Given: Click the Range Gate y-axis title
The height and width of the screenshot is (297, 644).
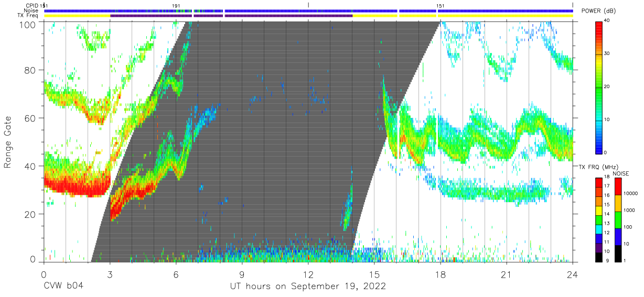Looking at the screenshot, I should [x=8, y=142].
